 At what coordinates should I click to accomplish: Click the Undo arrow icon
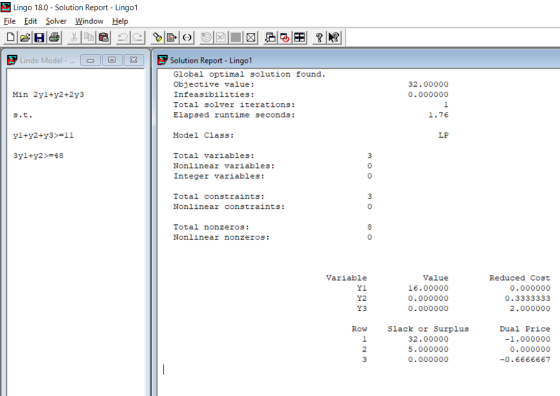pyautogui.click(x=123, y=37)
